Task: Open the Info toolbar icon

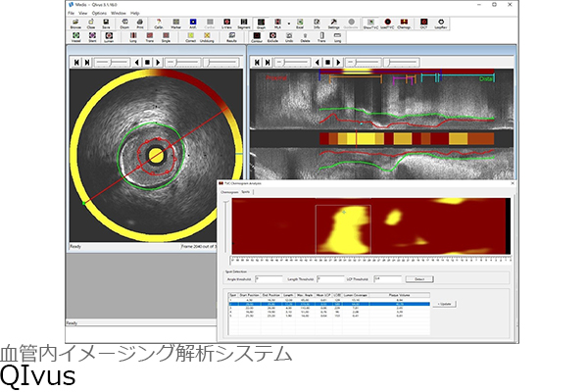Action: [x=317, y=24]
